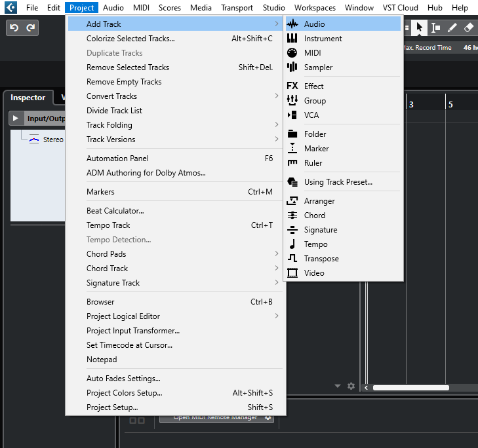
Task: Add a Marker track
Action: pos(344,148)
